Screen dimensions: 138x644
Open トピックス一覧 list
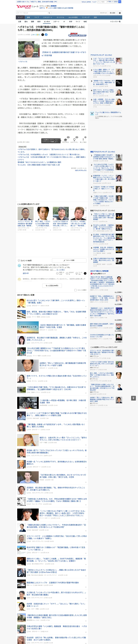pyautogui.click(x=115, y=21)
